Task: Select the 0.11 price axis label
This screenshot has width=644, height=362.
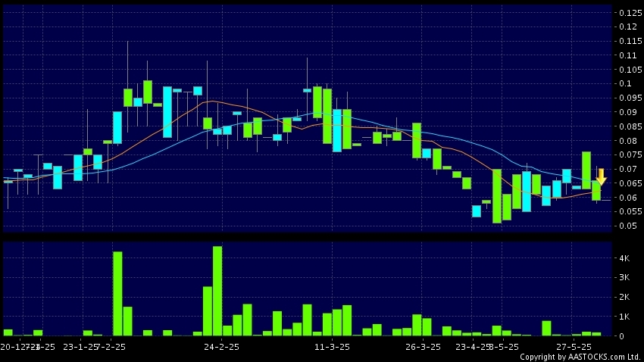Action: [628, 55]
